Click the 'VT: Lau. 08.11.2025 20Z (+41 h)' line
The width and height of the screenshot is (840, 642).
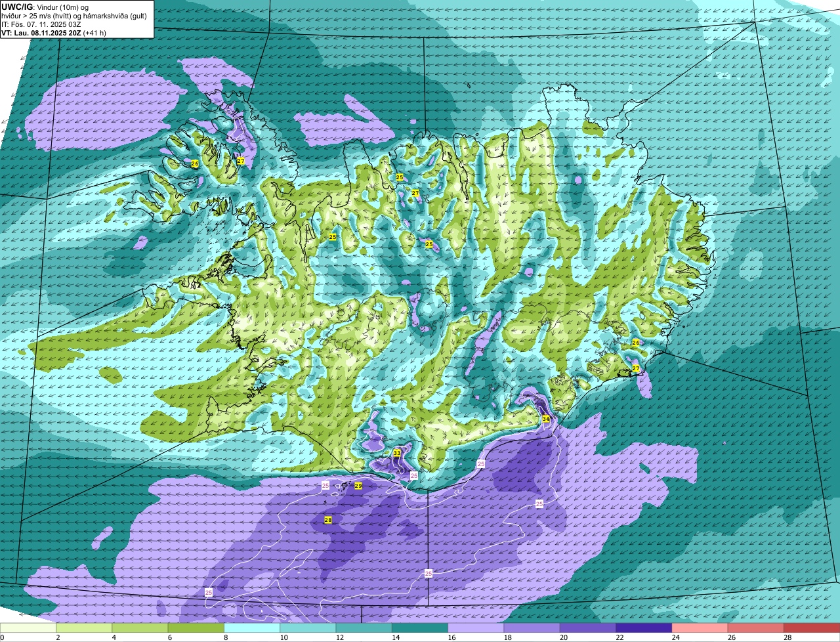click(x=54, y=32)
